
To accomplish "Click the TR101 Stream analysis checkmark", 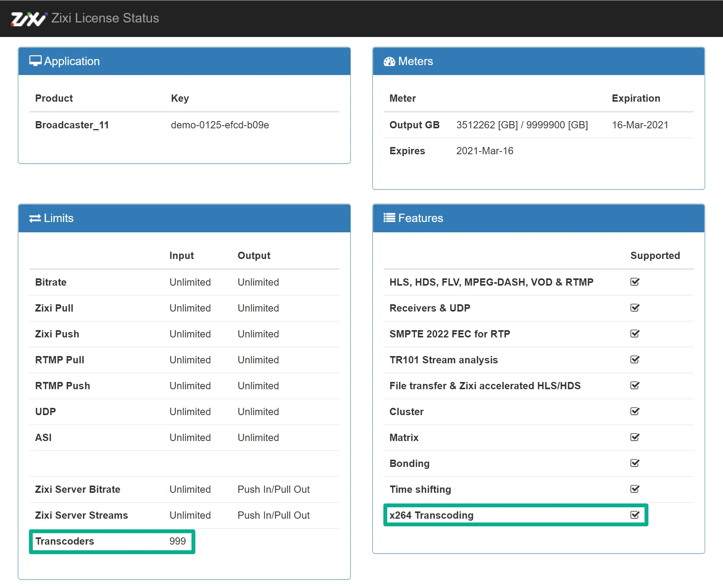I will coord(635,360).
